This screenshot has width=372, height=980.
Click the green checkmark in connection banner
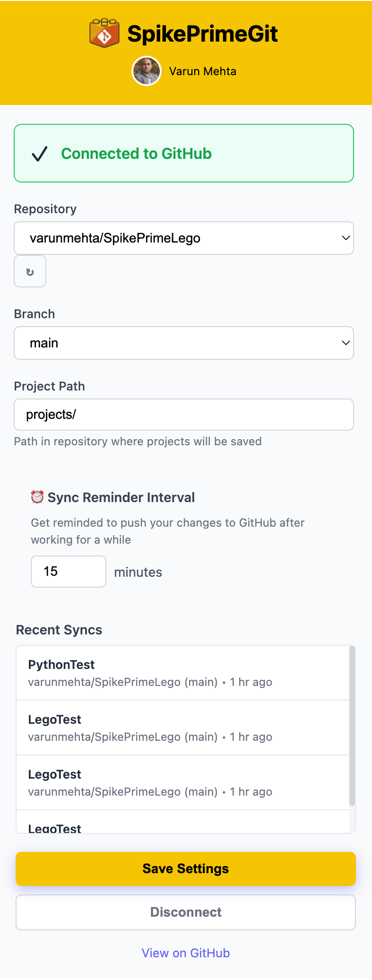39,153
